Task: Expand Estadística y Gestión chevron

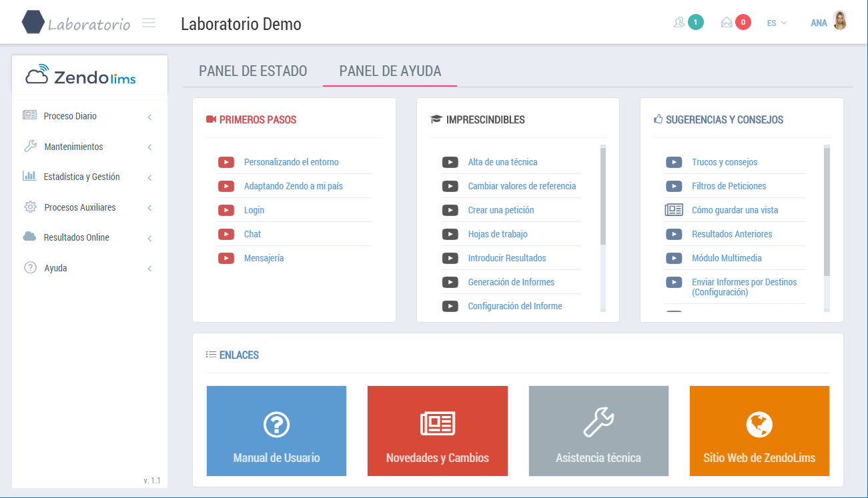Action: pos(149,178)
